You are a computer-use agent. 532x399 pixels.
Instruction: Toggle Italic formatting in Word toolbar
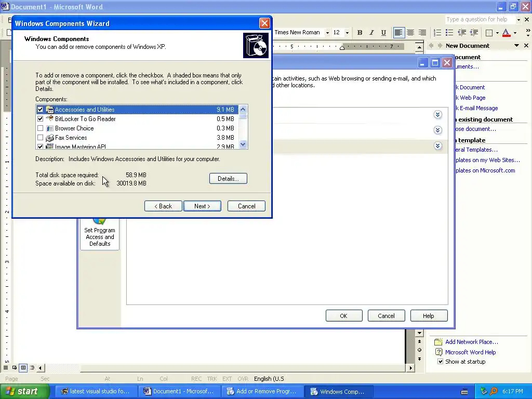(371, 33)
